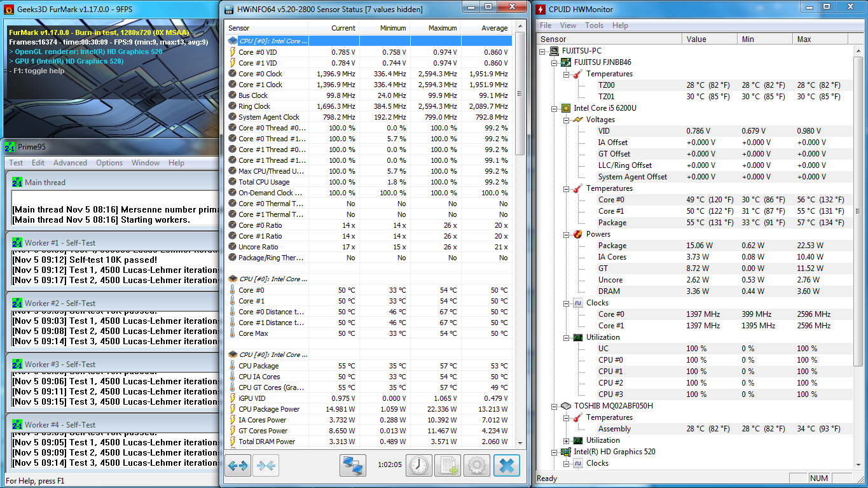Click the lightning icon for Core #0 VID
868x488 pixels.
click(x=232, y=52)
